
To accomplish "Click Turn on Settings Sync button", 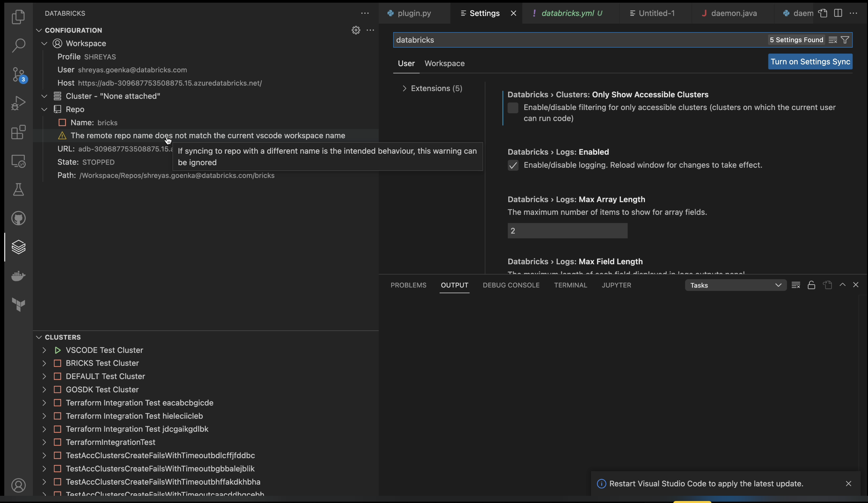I will (810, 62).
